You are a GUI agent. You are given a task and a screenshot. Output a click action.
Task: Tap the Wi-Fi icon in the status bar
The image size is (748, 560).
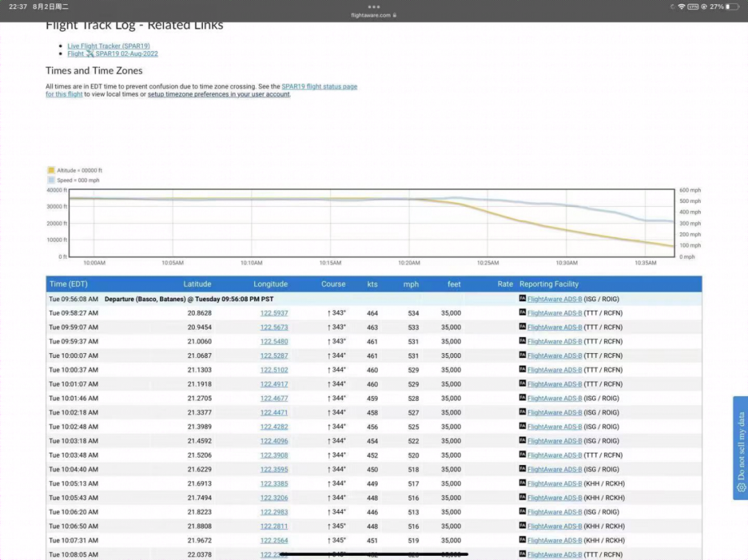pyautogui.click(x=682, y=7)
